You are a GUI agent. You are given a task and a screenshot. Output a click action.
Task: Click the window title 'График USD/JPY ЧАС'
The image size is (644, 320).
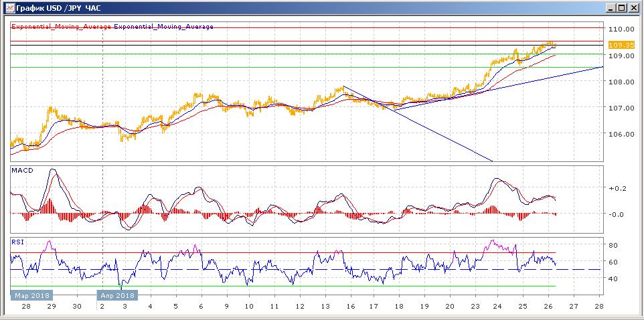(50, 9)
